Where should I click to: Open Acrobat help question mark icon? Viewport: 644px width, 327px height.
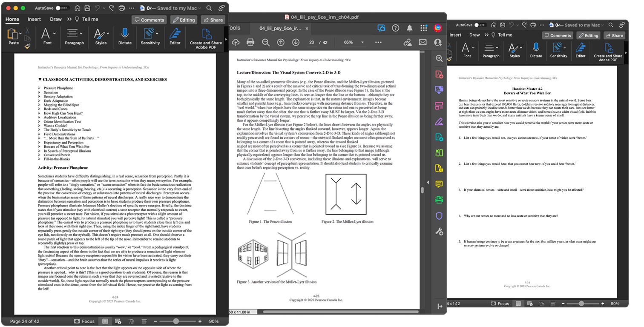pyautogui.click(x=395, y=28)
